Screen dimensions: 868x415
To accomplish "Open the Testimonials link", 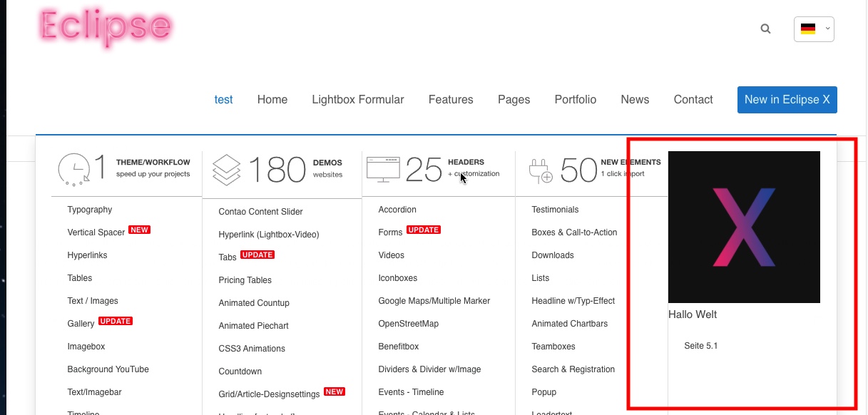I will 556,210.
